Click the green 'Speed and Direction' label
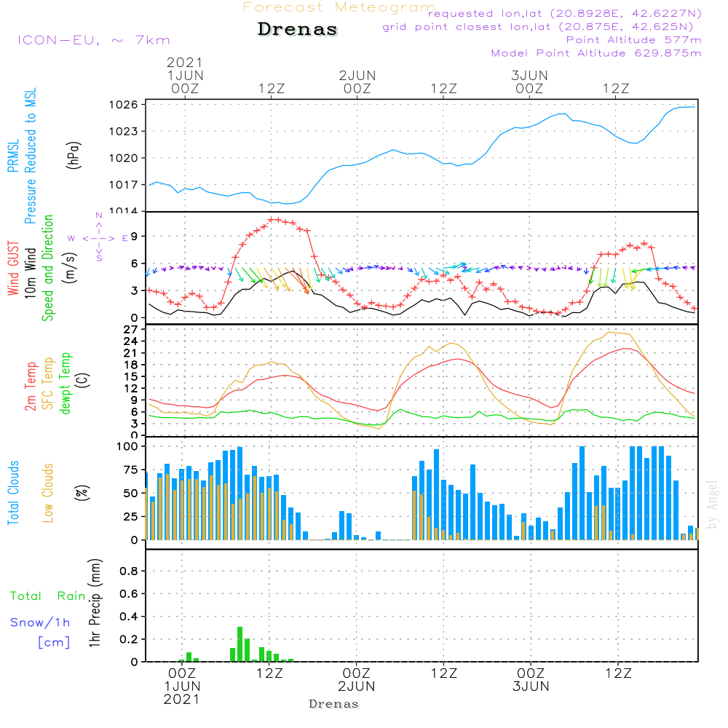 tap(48, 268)
